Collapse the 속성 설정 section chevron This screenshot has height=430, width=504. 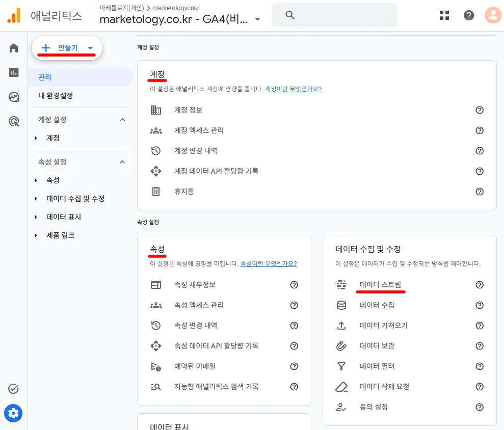point(122,162)
